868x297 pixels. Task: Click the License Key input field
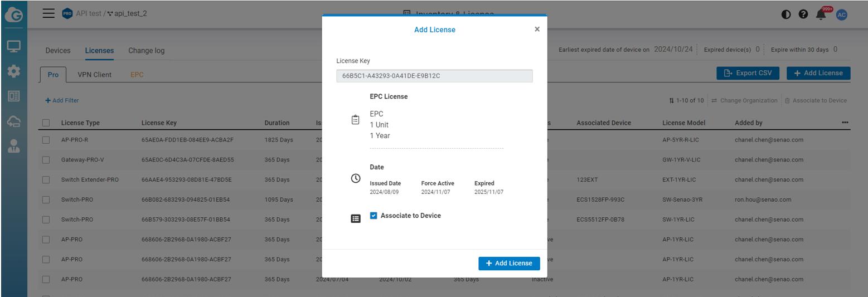pos(434,76)
